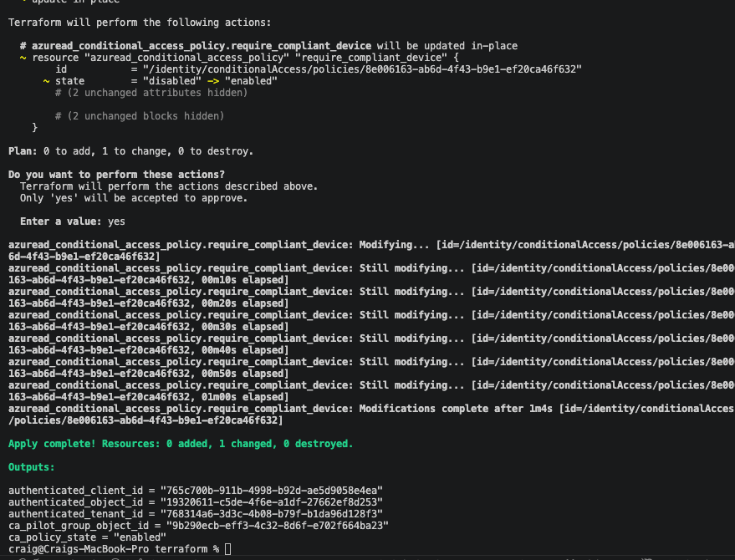Click the 'Plan: 0 to add, 1 to change' summary
735x560 pixels.
pyautogui.click(x=130, y=151)
